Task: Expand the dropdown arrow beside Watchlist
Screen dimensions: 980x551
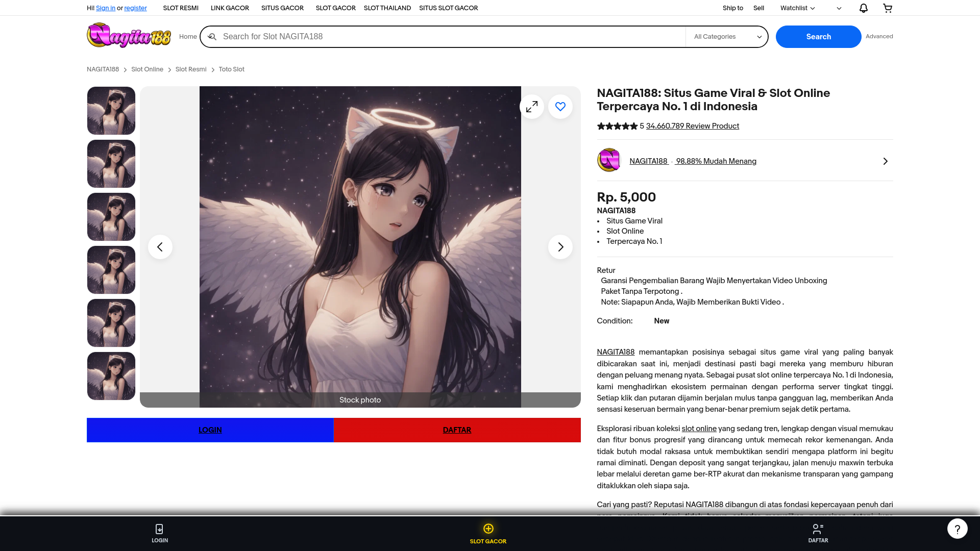Action: click(x=839, y=8)
